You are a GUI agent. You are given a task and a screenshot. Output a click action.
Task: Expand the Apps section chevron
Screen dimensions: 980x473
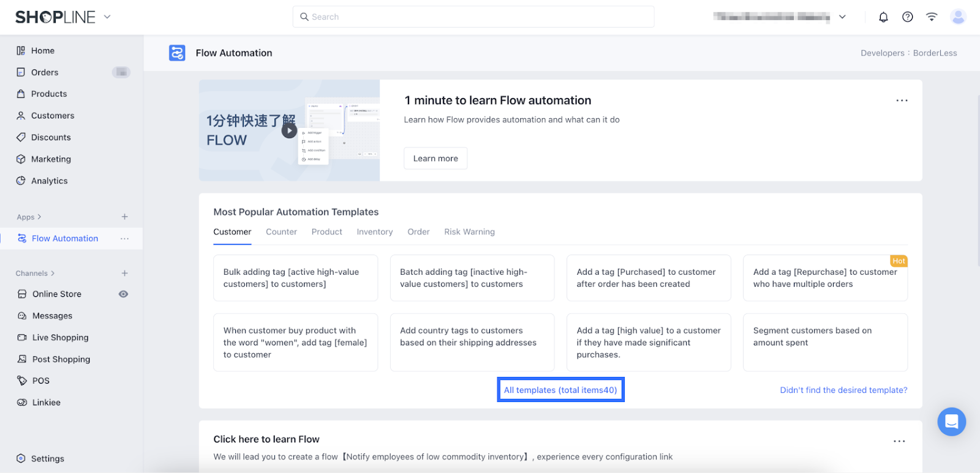tap(39, 217)
